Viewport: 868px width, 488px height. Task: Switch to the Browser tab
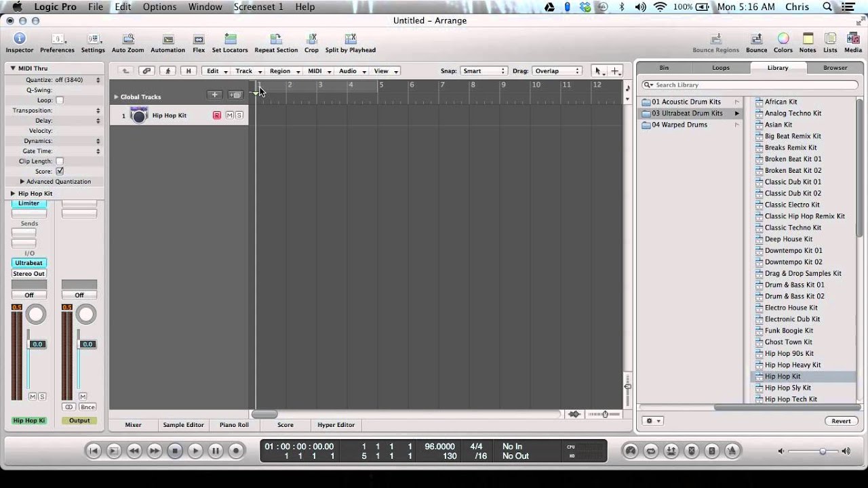[x=835, y=68]
